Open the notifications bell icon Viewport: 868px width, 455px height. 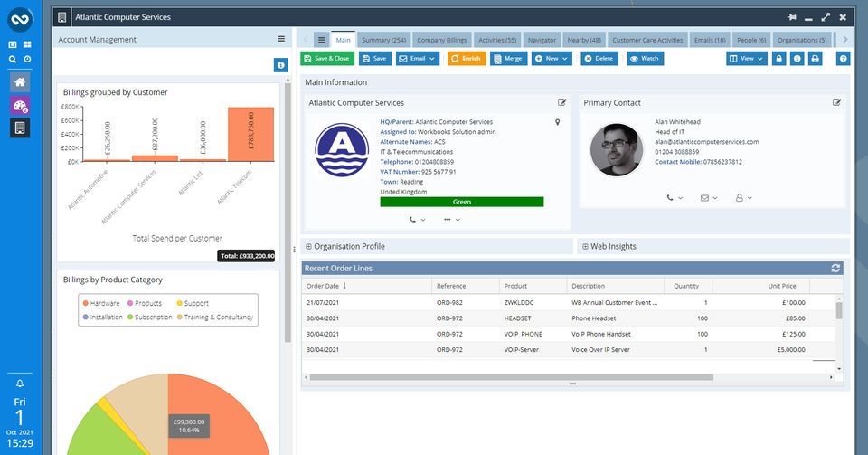tap(20, 384)
